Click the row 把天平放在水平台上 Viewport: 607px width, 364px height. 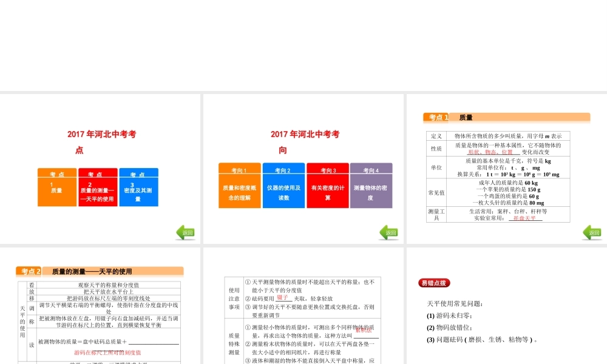(x=109, y=292)
